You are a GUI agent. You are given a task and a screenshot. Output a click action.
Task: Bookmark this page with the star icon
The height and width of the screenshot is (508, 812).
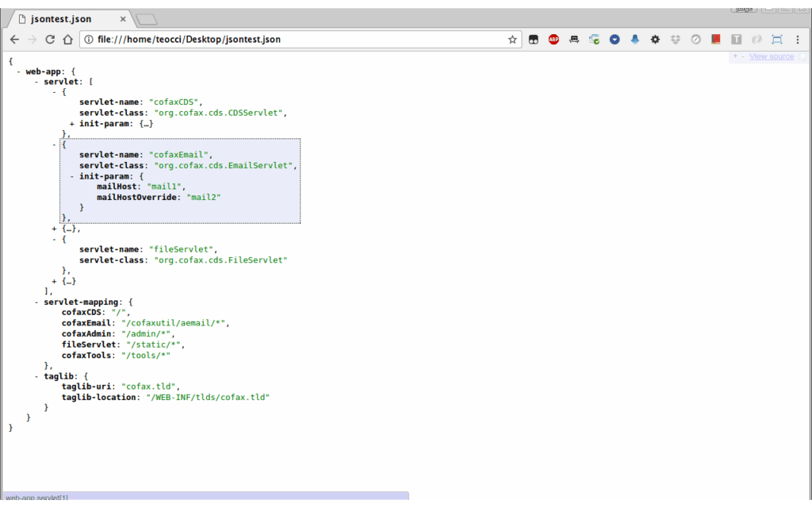point(512,39)
